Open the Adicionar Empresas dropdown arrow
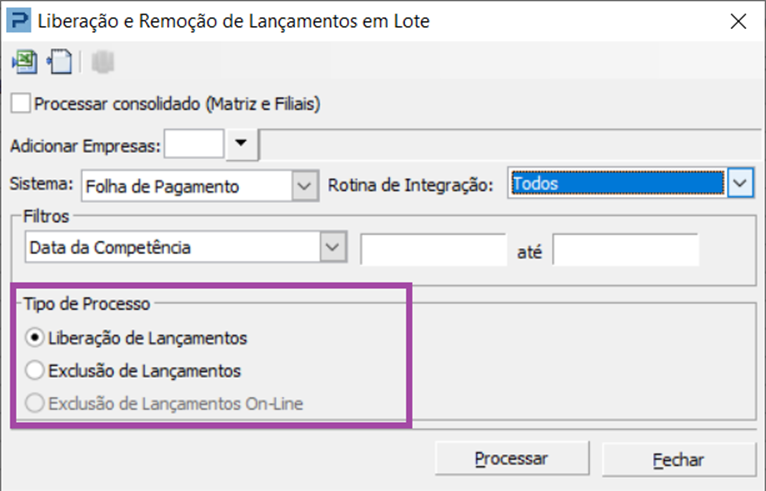 click(241, 144)
